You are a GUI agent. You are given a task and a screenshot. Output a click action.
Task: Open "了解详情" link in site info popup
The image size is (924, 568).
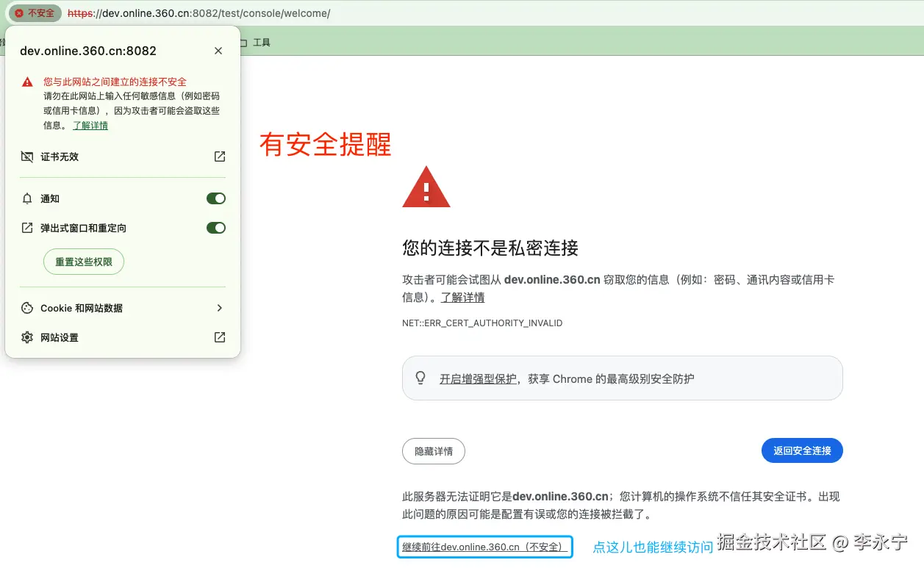click(x=90, y=126)
